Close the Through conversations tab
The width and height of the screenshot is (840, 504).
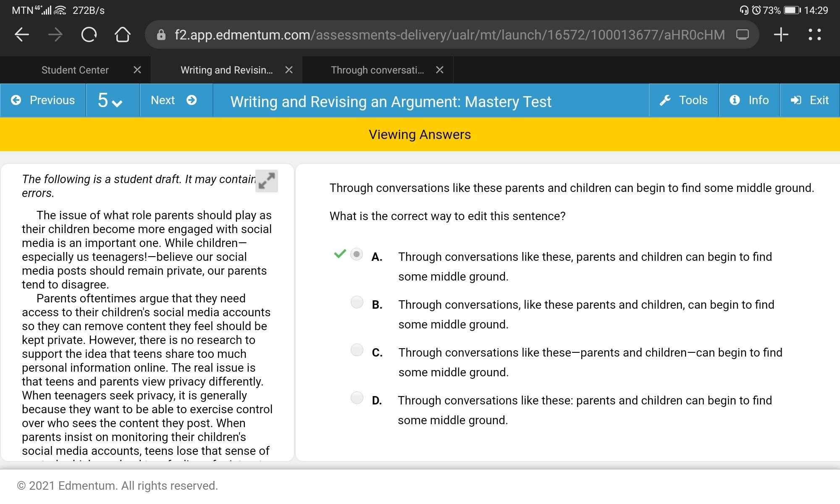click(439, 70)
